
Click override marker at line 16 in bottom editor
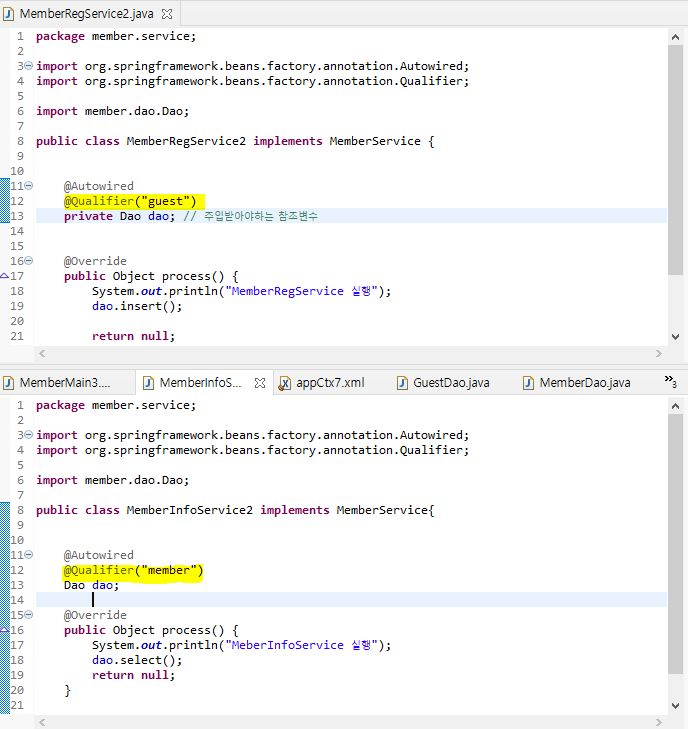tap(5, 630)
